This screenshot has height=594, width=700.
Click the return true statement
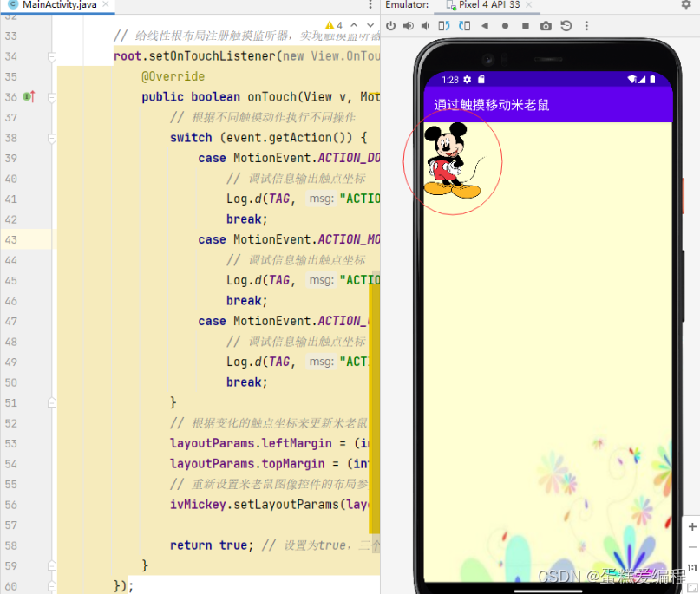(x=212, y=545)
